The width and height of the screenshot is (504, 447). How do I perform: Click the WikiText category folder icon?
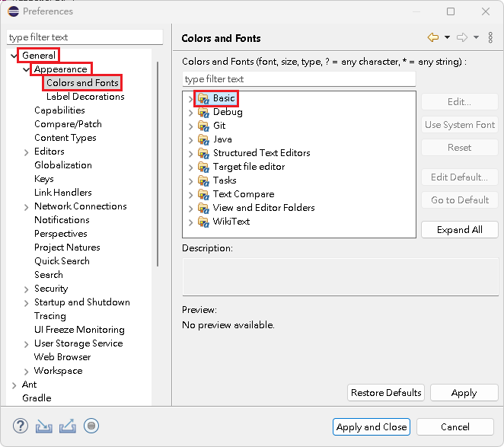click(203, 222)
